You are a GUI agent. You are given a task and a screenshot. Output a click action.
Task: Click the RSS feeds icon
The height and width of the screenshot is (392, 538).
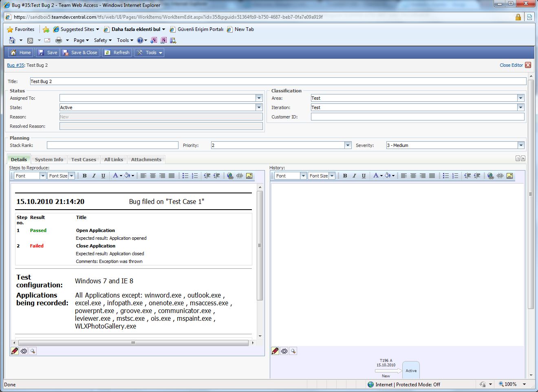(x=30, y=40)
